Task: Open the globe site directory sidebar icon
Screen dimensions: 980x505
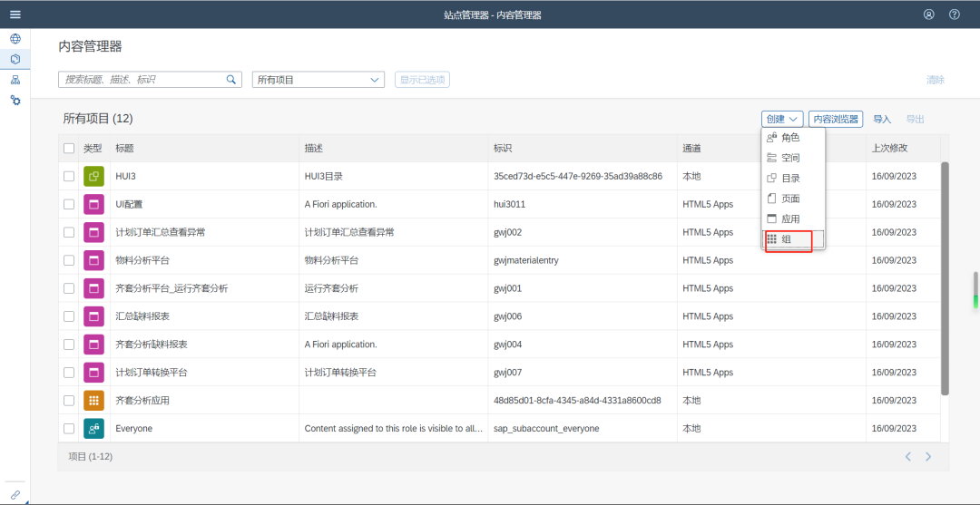Action: [15, 39]
